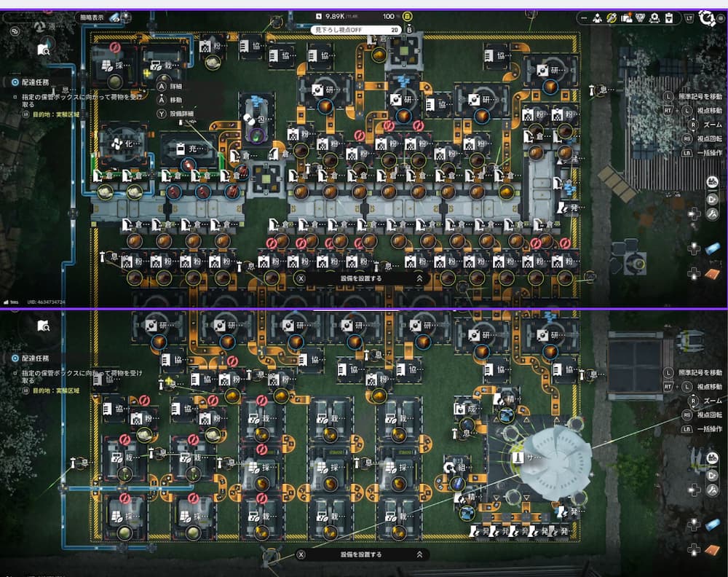Image resolution: width=728 pixels, height=577 pixels.
Task: Open the building icon with orange notification dot
Action: pos(626,18)
